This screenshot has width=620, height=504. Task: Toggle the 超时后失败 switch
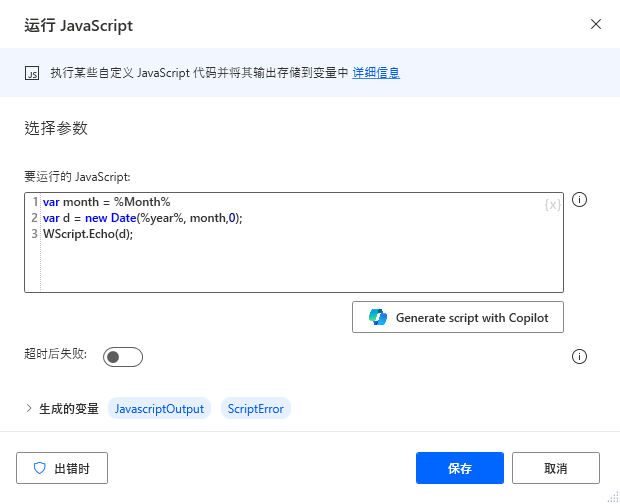123,357
